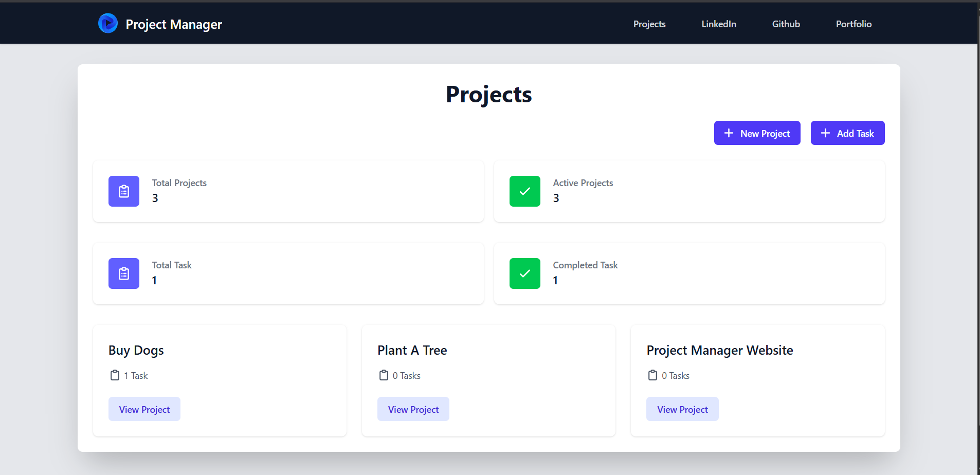Open the Add Task dialog

847,133
